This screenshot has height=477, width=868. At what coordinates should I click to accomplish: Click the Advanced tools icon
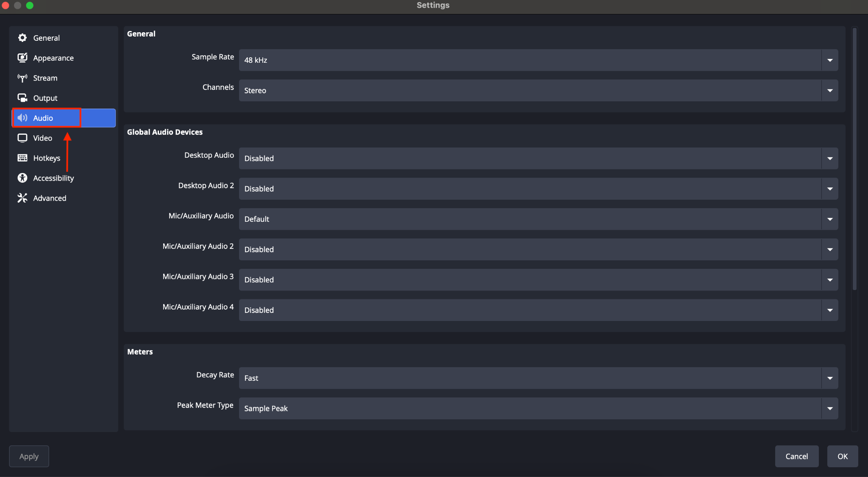point(22,198)
